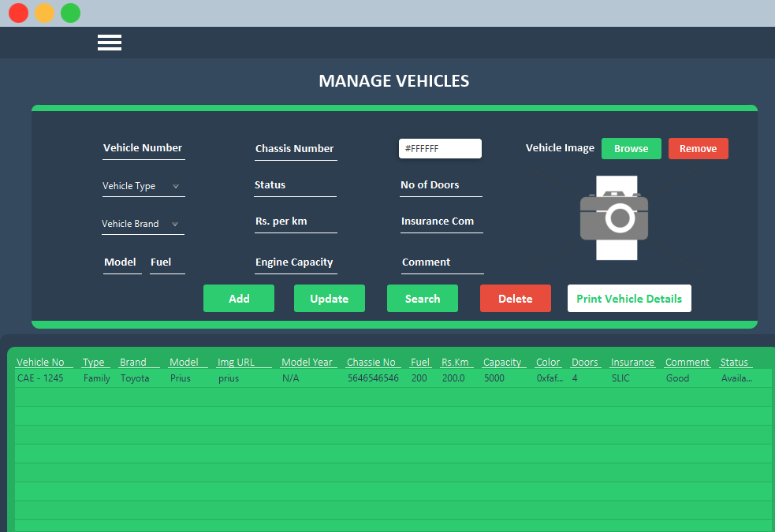Click the Good comment cell
The height and width of the screenshot is (532, 775).
click(x=677, y=378)
